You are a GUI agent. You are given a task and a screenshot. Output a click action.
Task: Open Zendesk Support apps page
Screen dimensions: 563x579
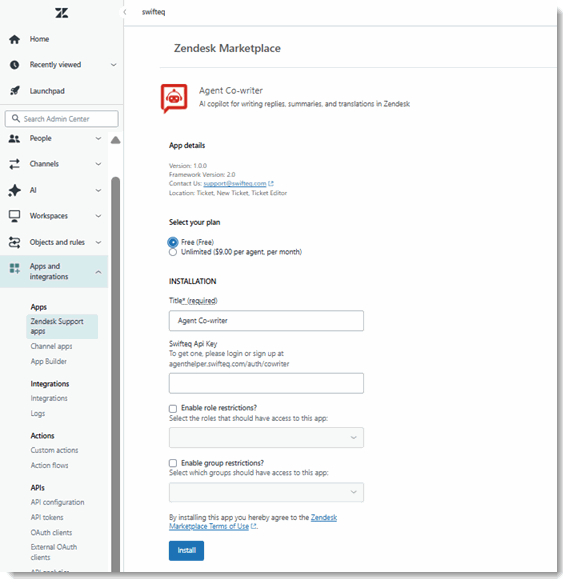pyautogui.click(x=62, y=326)
